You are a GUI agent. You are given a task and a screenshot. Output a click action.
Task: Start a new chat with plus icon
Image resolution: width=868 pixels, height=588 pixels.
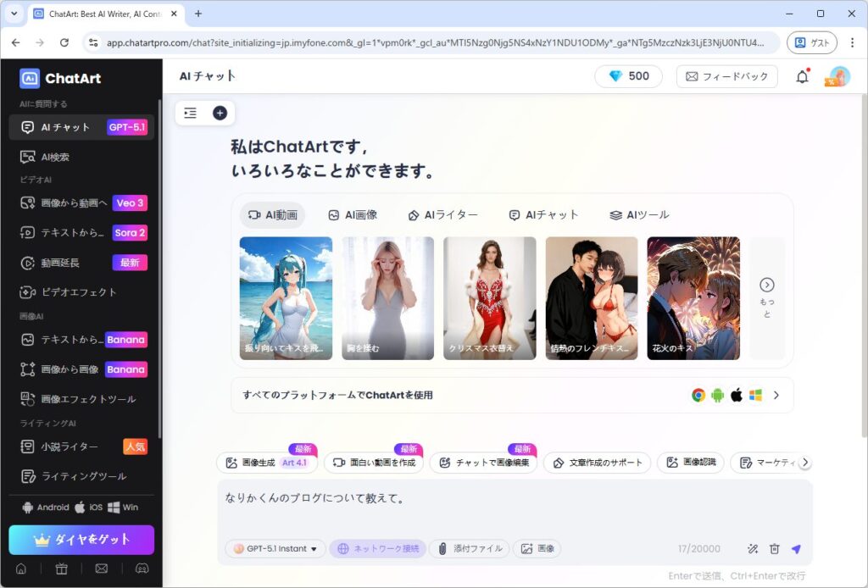pos(220,113)
